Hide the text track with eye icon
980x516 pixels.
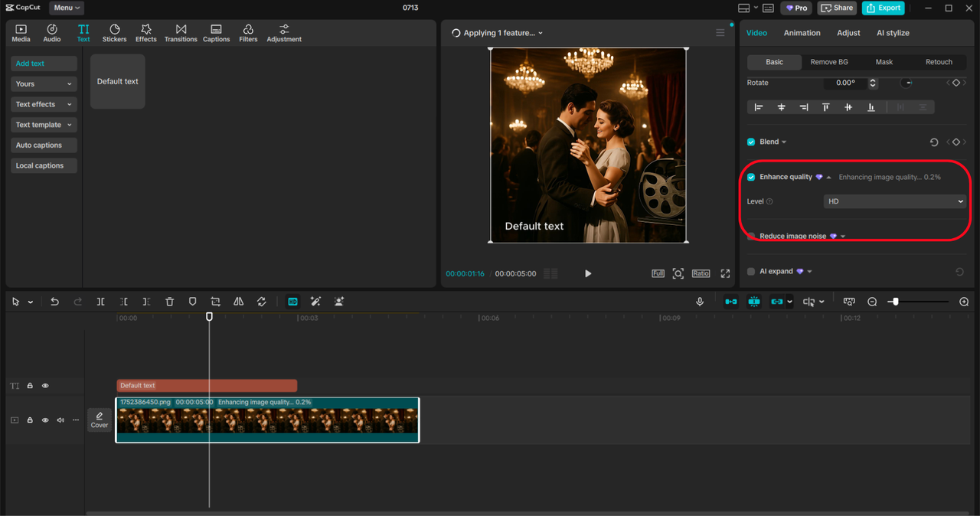(45, 386)
